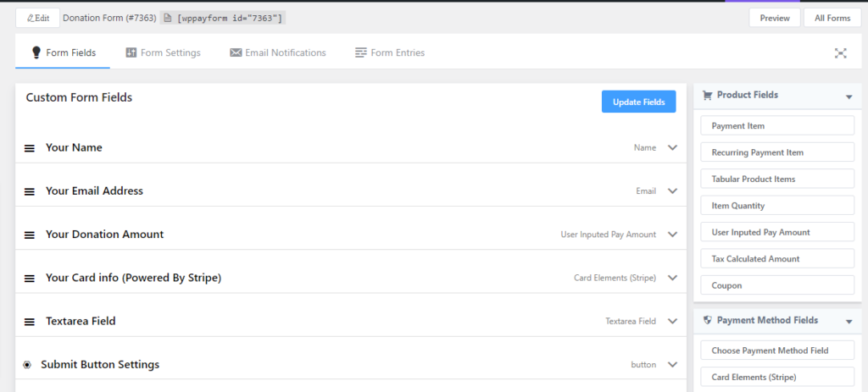Viewport: 868px width, 392px height.
Task: Click the Product Fields panel heading
Action: click(748, 95)
